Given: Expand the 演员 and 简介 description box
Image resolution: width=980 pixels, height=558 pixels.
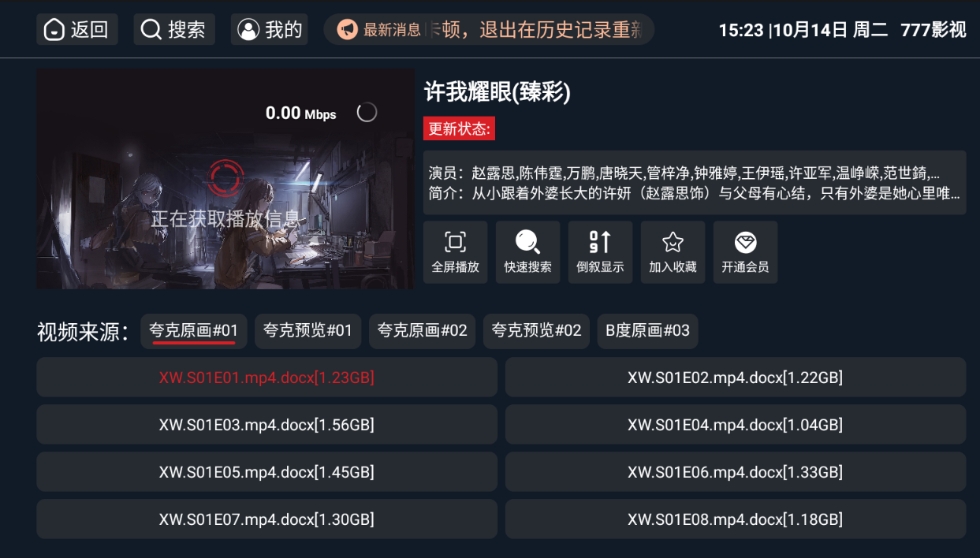Looking at the screenshot, I should [695, 183].
